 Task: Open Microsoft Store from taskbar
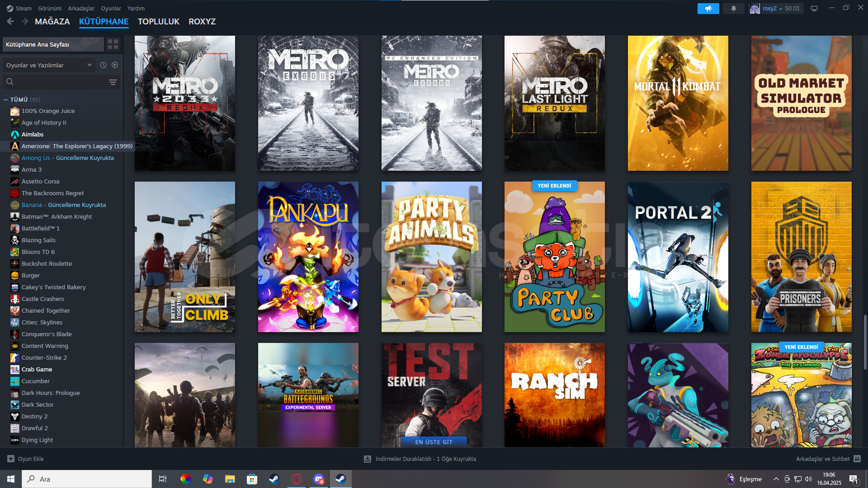[x=252, y=479]
